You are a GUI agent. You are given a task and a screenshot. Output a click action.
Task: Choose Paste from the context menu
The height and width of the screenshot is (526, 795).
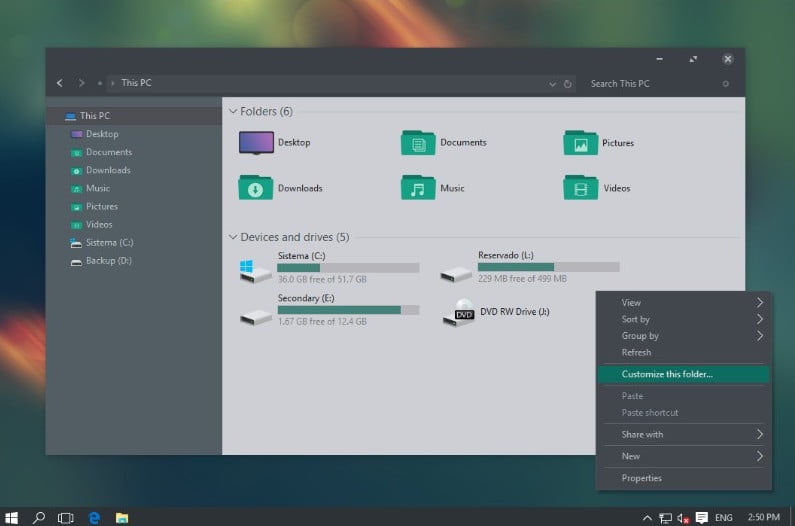tap(683, 396)
